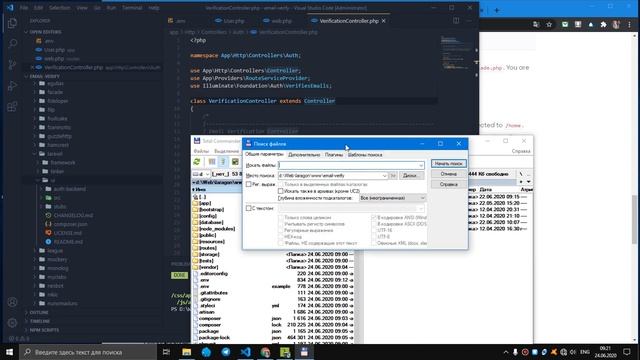Screen dimensions: 640x360
Task: Open the Manage gear in VS Code activity bar
Action: coord(12,322)
